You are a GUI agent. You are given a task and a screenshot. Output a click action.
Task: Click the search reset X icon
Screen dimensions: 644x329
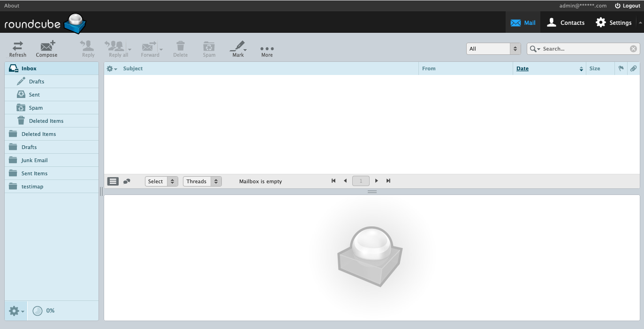click(633, 49)
